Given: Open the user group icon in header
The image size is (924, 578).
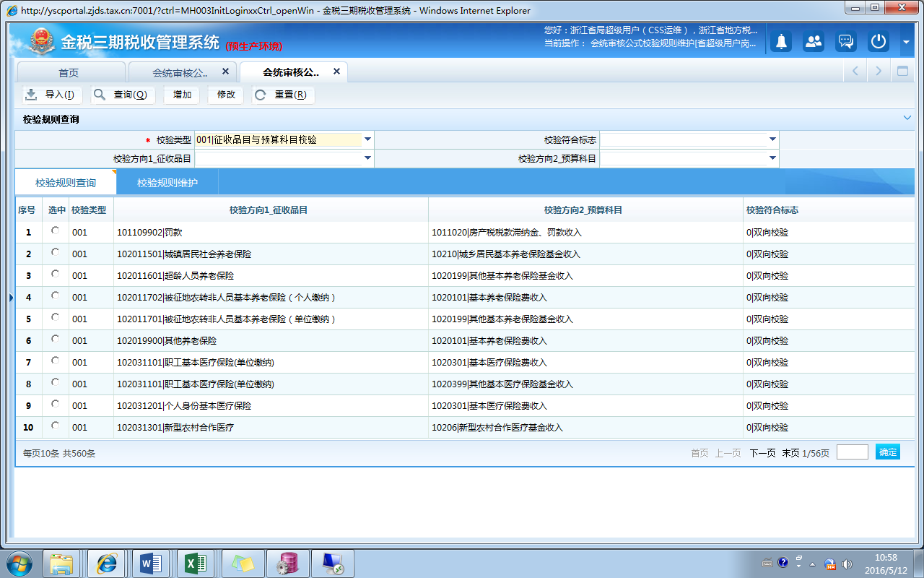Looking at the screenshot, I should click(x=814, y=41).
